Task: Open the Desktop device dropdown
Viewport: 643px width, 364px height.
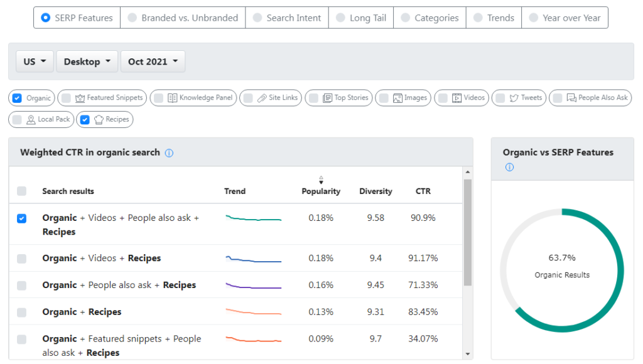Action: coord(87,61)
